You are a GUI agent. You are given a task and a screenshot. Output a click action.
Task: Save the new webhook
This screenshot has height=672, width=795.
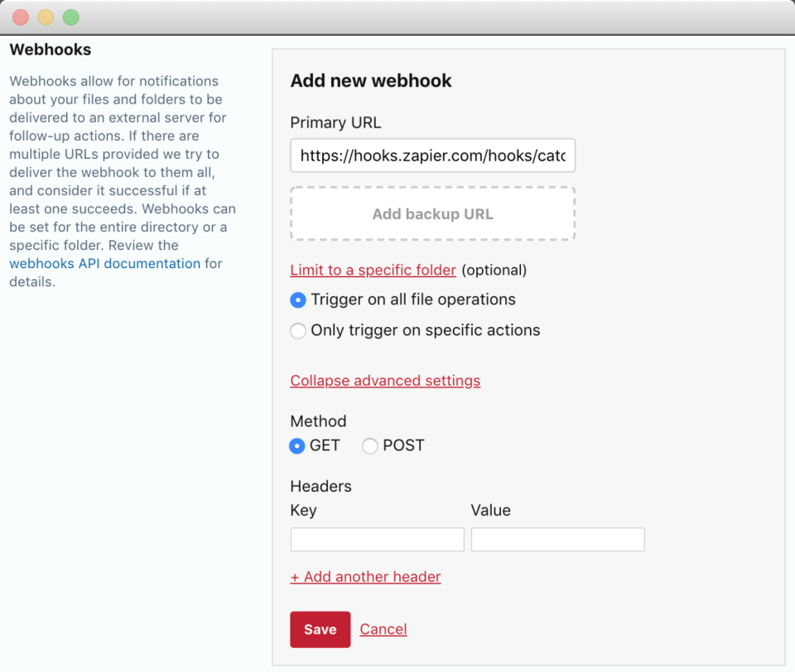[320, 630]
